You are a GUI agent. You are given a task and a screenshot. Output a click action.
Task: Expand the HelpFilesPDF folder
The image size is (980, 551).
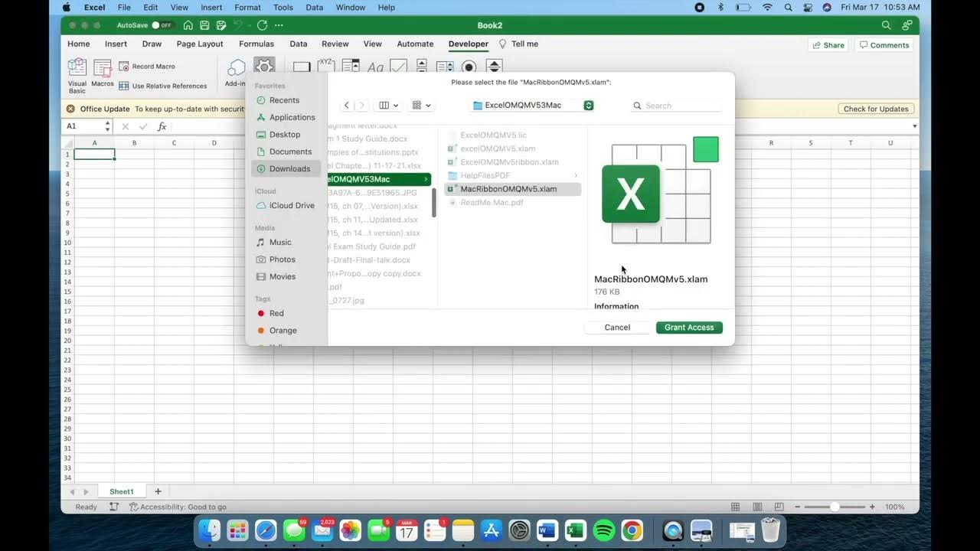tap(576, 175)
